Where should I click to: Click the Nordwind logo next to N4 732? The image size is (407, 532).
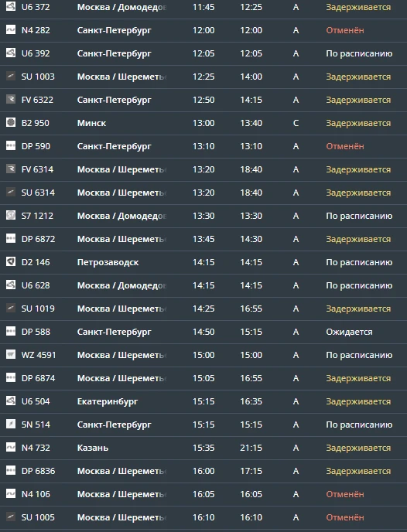click(x=11, y=447)
